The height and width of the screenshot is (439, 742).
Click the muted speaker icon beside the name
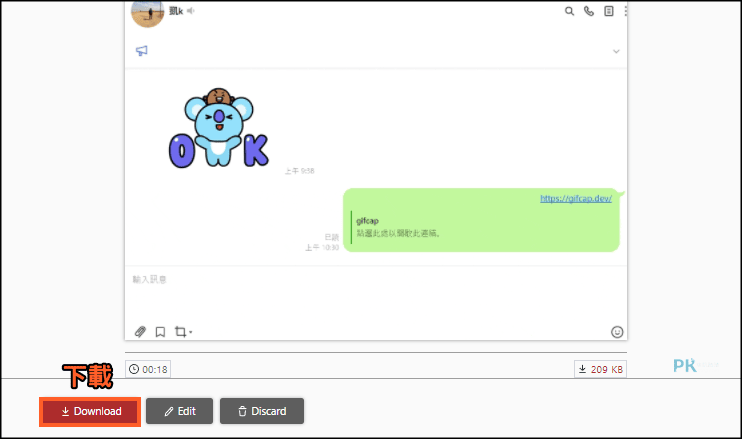[191, 10]
